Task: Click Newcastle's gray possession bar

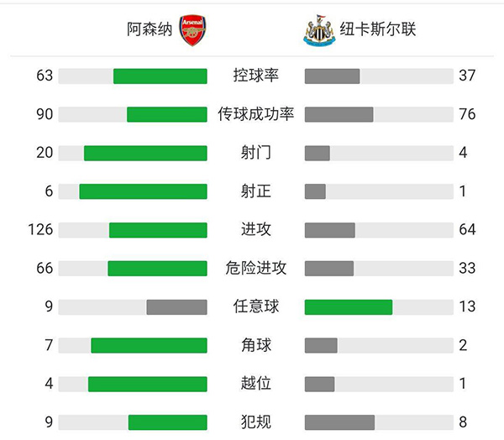Action: [332, 76]
